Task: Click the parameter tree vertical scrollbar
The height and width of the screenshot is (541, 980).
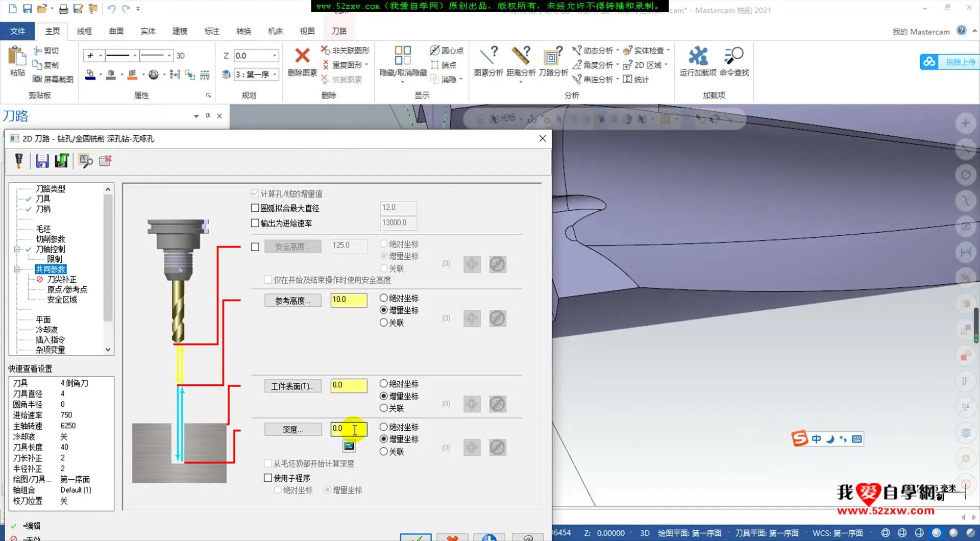Action: [108, 255]
